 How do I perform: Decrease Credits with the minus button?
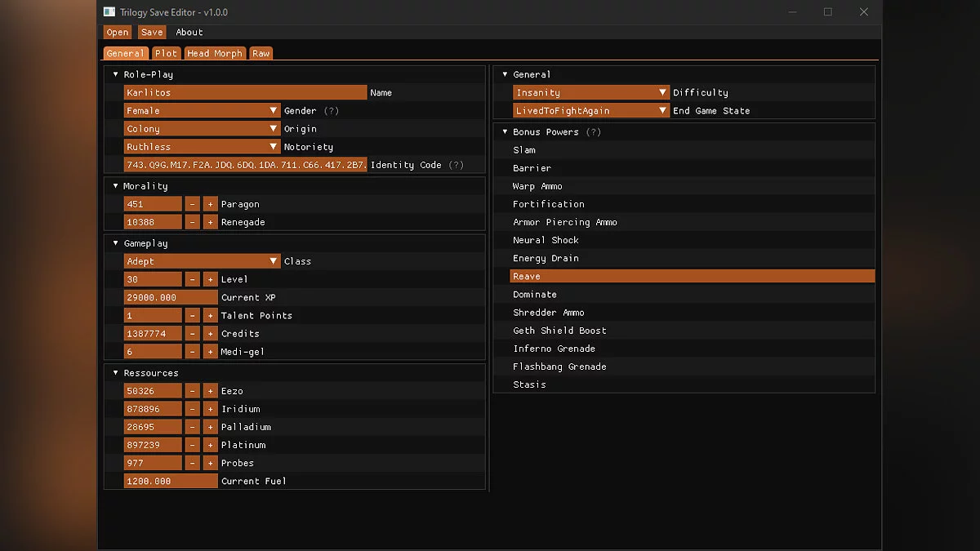click(192, 334)
